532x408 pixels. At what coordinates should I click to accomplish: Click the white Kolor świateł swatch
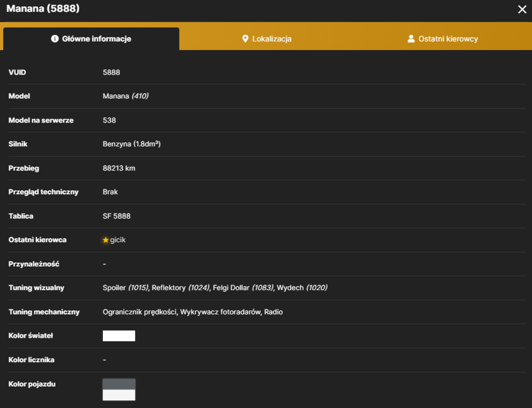119,336
